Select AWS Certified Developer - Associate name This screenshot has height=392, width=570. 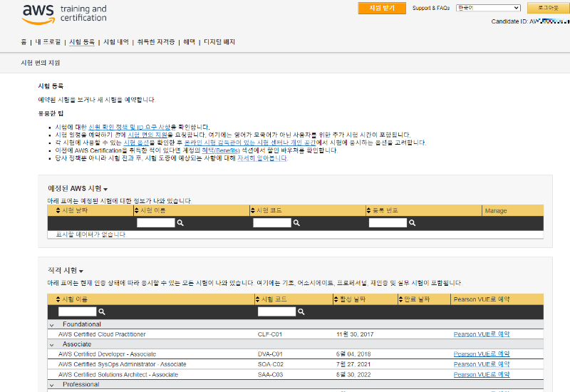[107, 354]
